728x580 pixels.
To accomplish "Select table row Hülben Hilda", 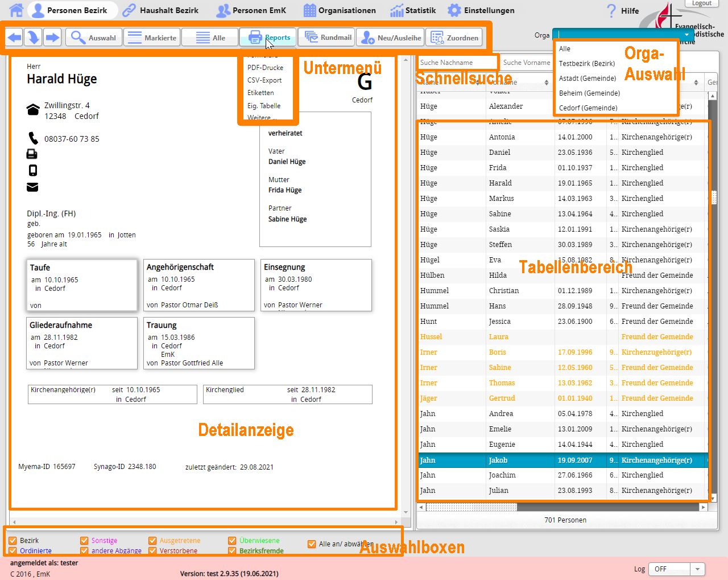I will coord(563,275).
